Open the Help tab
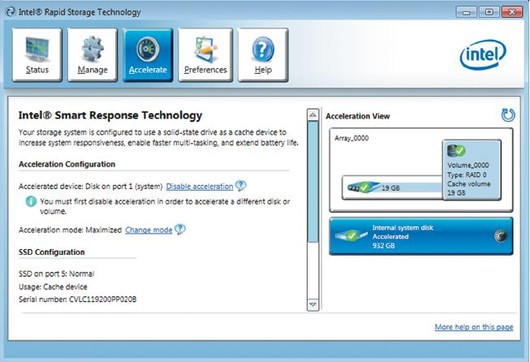530x362 pixels. coord(263,55)
